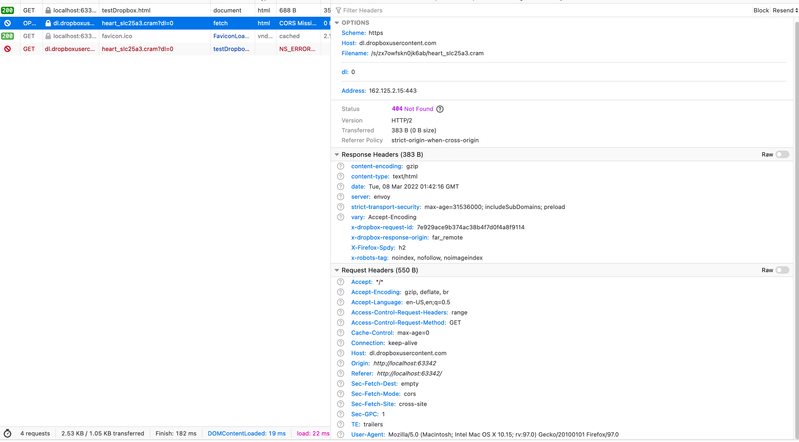Open the Resend dropdown

pyautogui.click(x=785, y=10)
